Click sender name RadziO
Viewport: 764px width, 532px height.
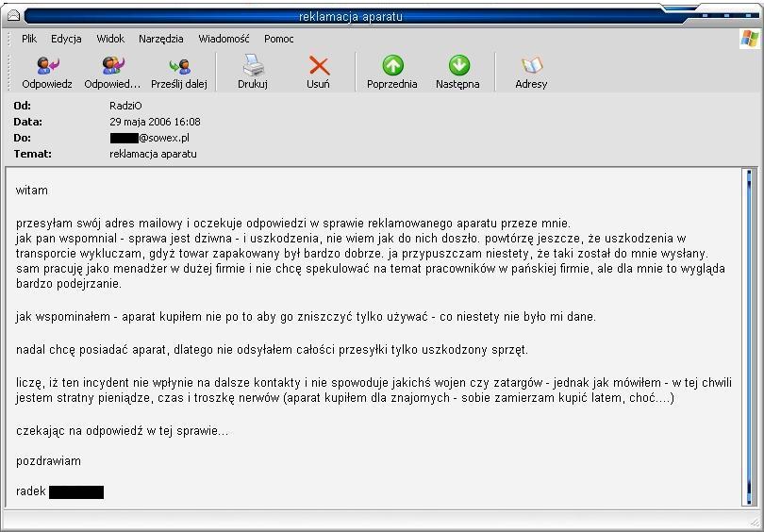coord(125,106)
